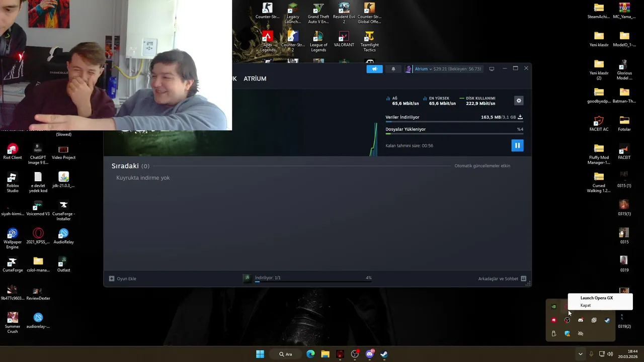
Task: Click the Steam icon in tray overflow
Action: pos(607,320)
